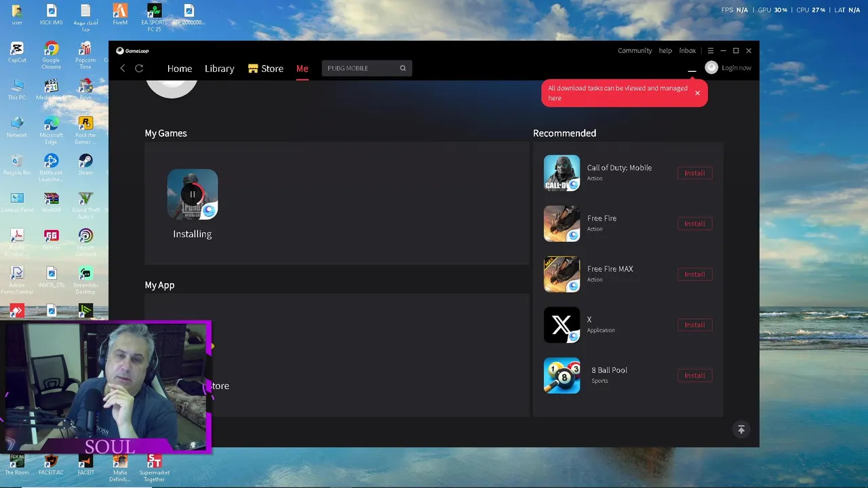Select the Media Player Classic icon
Image resolution: width=868 pixels, height=488 pixels.
pos(51,93)
